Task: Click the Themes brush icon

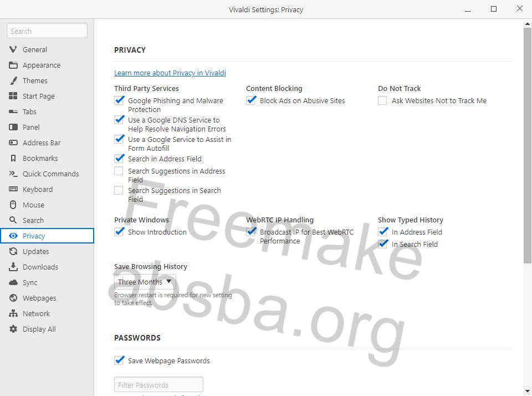Action: click(x=13, y=80)
